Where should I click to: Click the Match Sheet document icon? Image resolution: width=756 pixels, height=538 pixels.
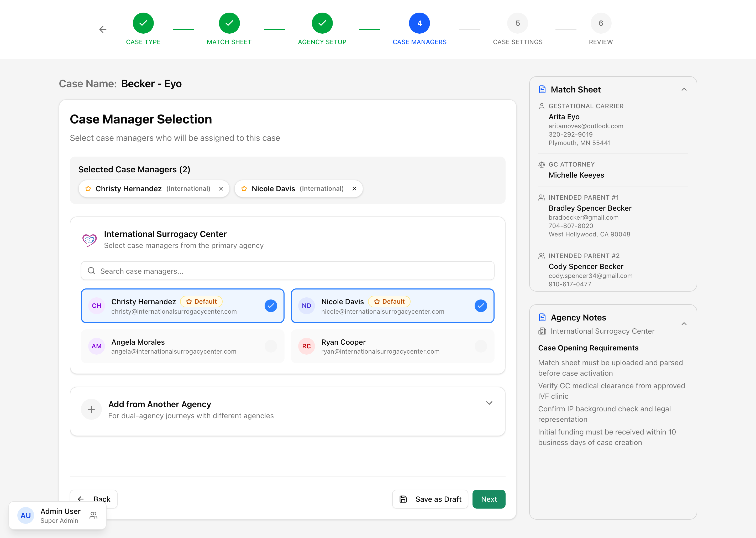coord(542,89)
